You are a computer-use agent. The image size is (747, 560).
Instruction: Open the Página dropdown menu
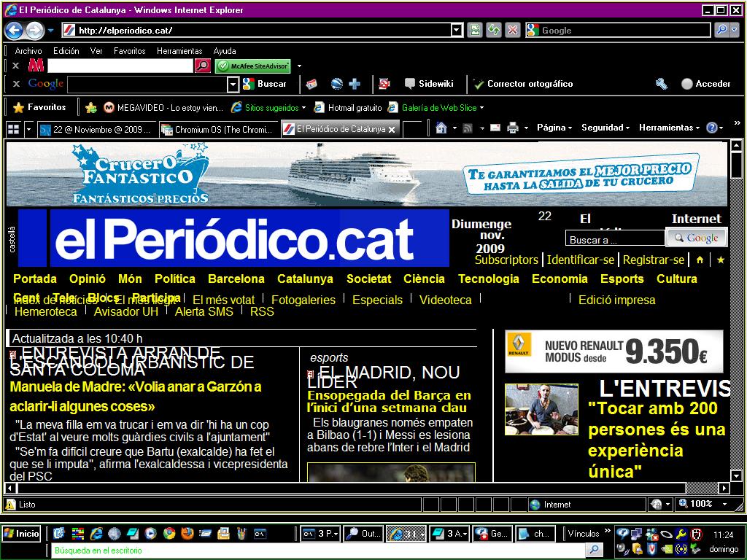coord(554,128)
